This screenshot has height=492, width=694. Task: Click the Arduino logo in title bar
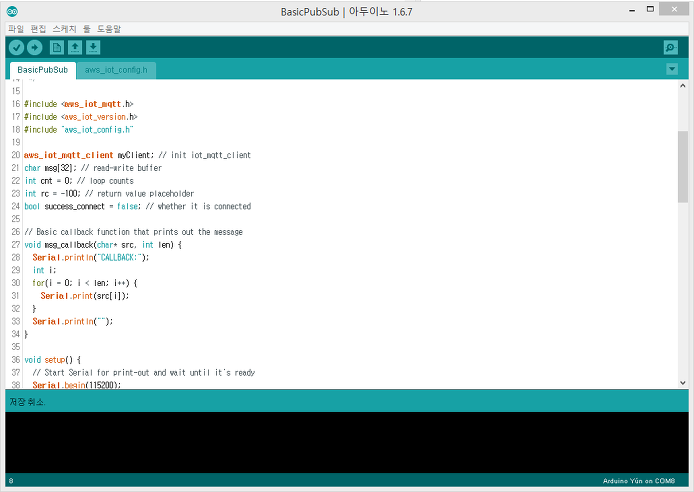12,12
